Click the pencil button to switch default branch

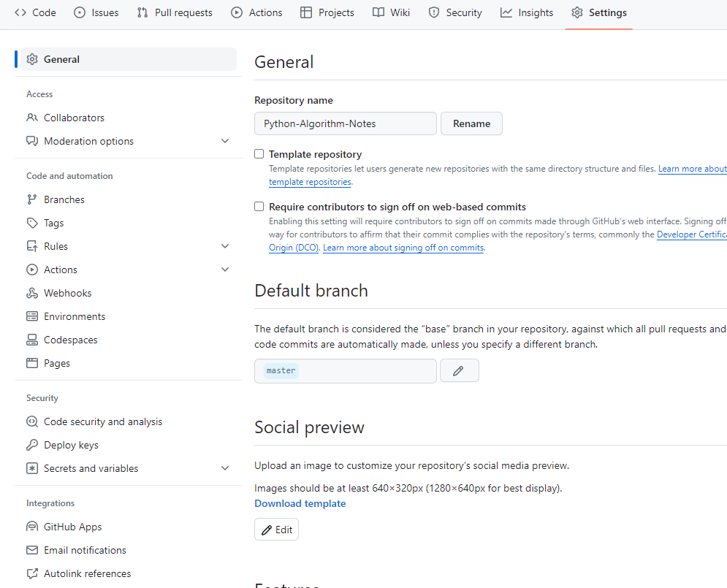point(460,370)
